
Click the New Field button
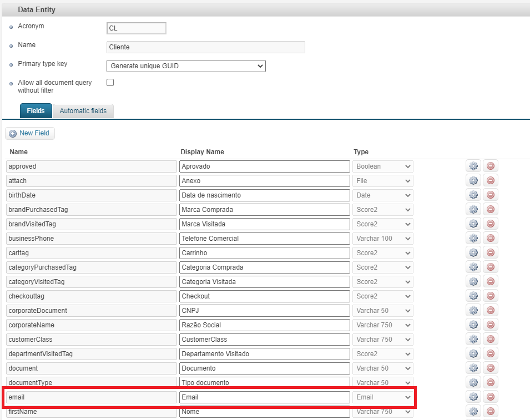[30, 133]
